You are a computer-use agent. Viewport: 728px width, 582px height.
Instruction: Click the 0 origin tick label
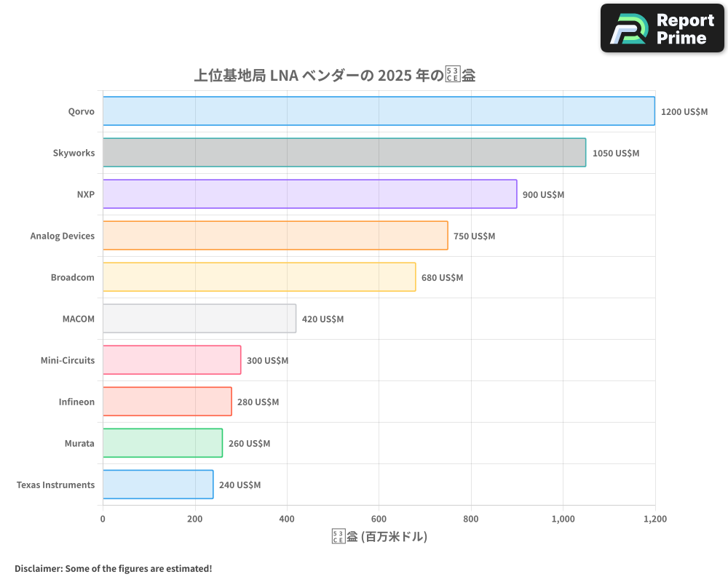(103, 519)
